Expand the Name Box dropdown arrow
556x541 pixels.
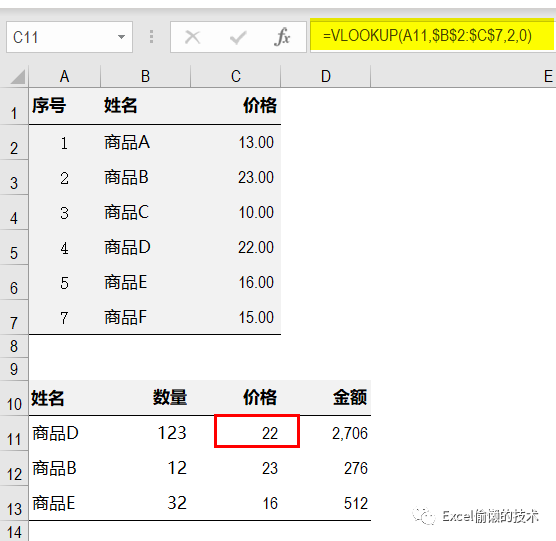[122, 37]
